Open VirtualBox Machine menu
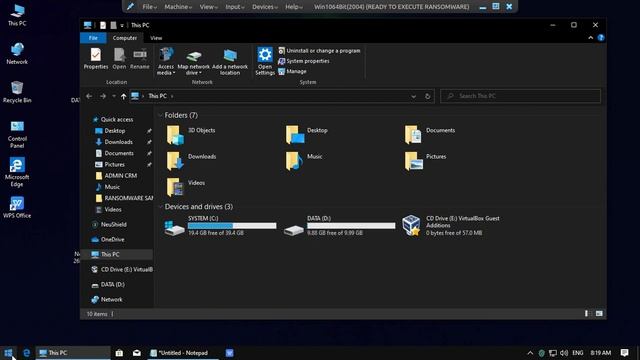Image resolution: width=640 pixels, height=360 pixels. tap(178, 7)
